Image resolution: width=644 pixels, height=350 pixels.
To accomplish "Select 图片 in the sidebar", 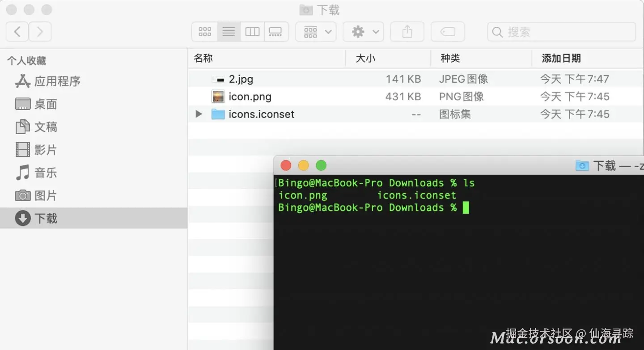I will click(36, 195).
